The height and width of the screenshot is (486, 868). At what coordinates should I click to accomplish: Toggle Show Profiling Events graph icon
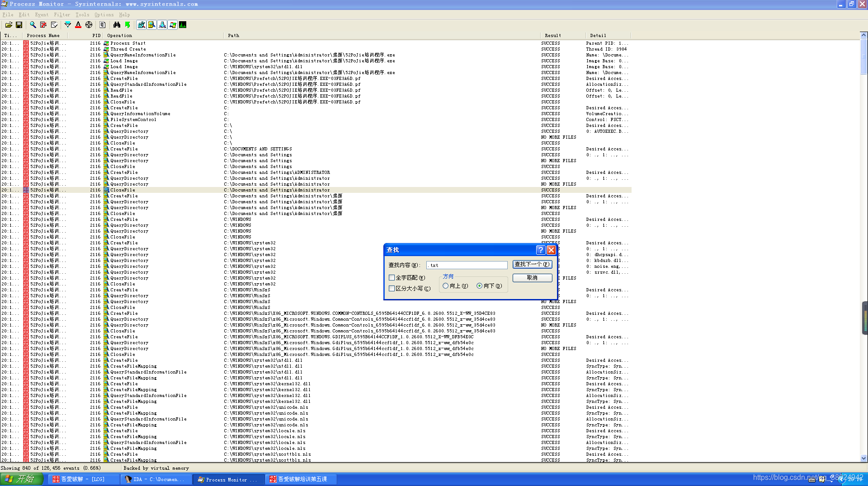tap(183, 25)
